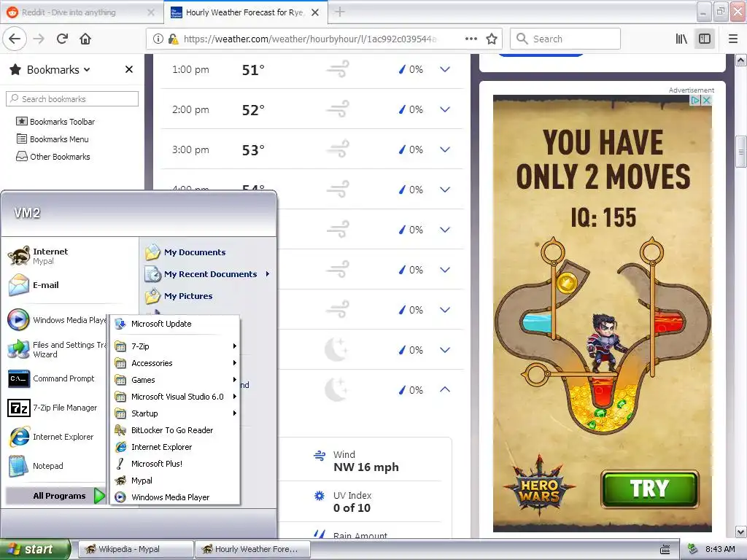747x560 pixels.
Task: Close the Hero Wars advertisement X
Action: pos(707,100)
